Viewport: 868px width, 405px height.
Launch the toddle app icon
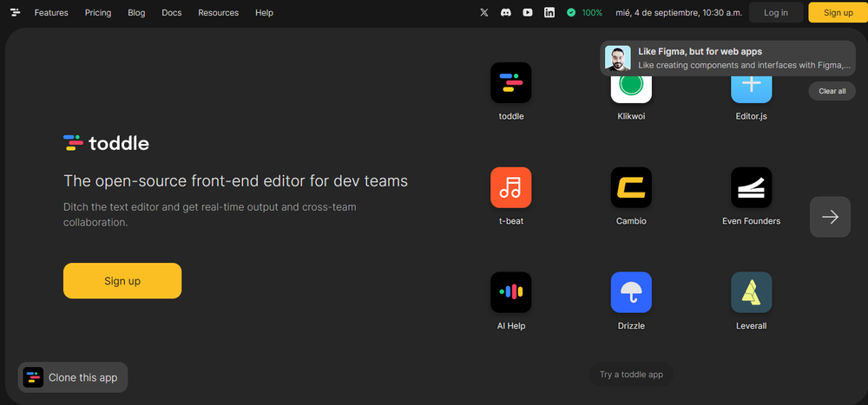tap(511, 82)
